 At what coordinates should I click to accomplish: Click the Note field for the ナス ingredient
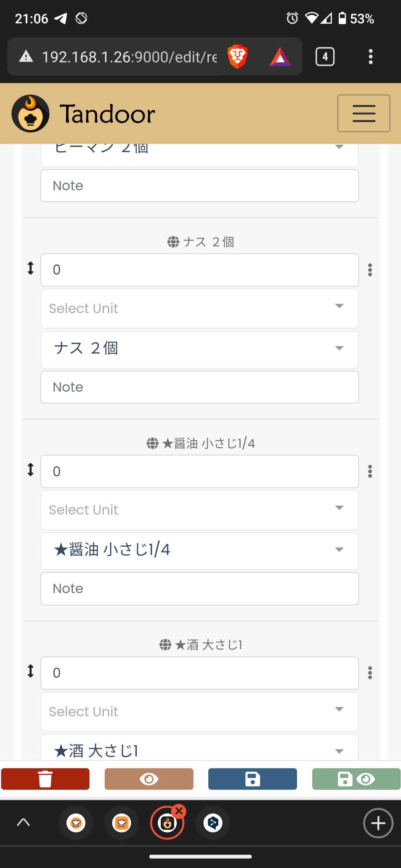click(199, 387)
